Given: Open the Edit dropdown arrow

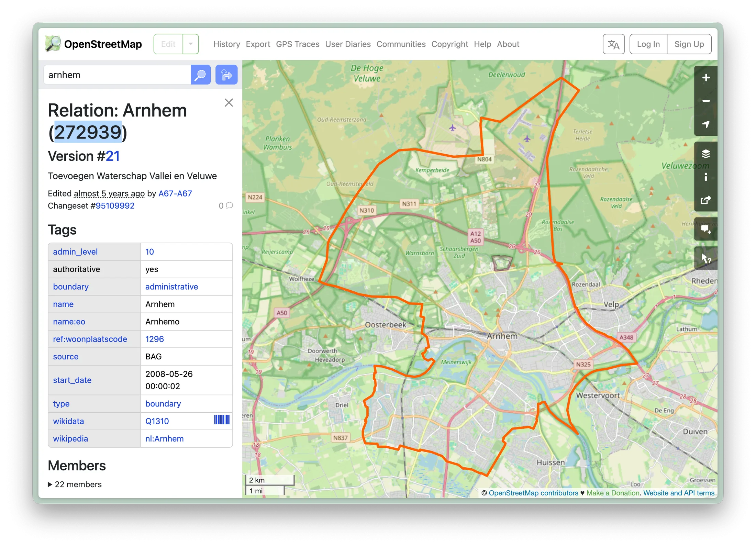Looking at the screenshot, I should click(190, 44).
